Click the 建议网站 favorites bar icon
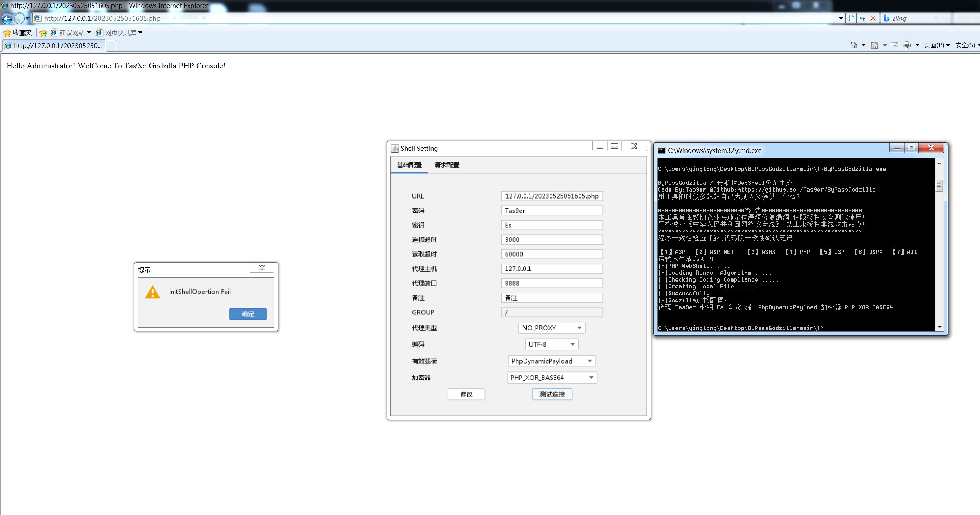980x515 pixels. click(x=54, y=33)
